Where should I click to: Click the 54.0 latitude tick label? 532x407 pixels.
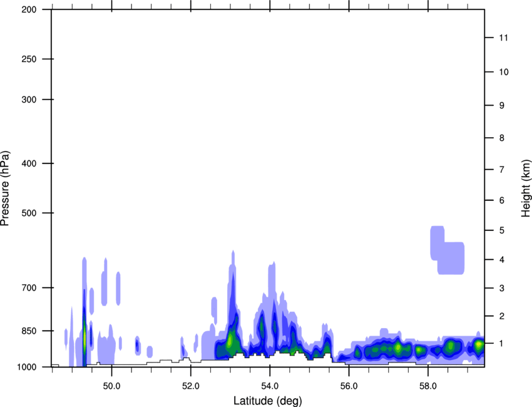(270, 386)
